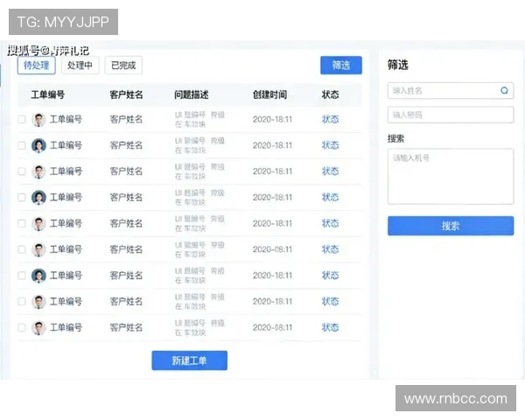This screenshot has height=420, width=525.
Task: Select 客户姓名 cell in the fifth row
Action: click(x=126, y=223)
